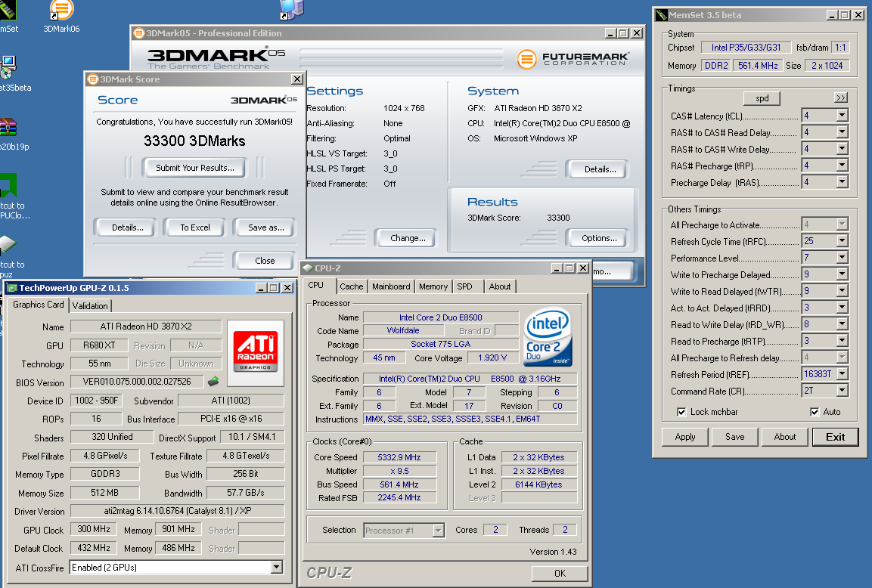Click Submit Your Results button
The height and width of the screenshot is (588, 872).
coord(194,168)
